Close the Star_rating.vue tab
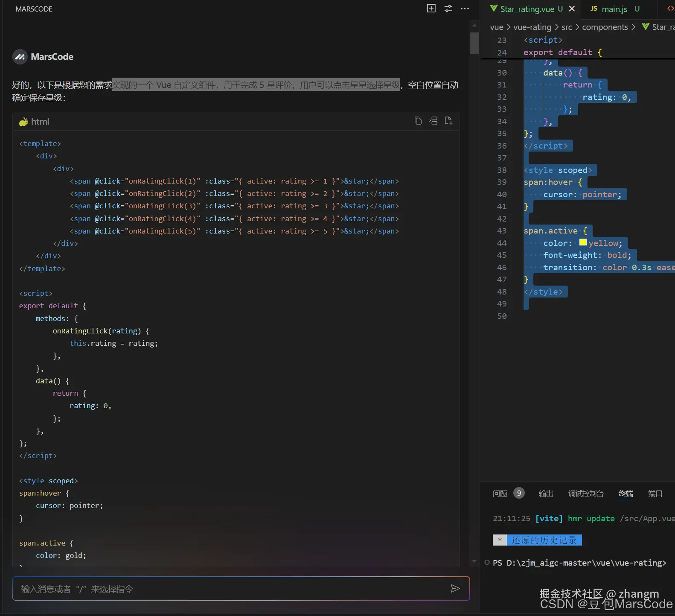The width and height of the screenshot is (675, 616). pos(572,9)
